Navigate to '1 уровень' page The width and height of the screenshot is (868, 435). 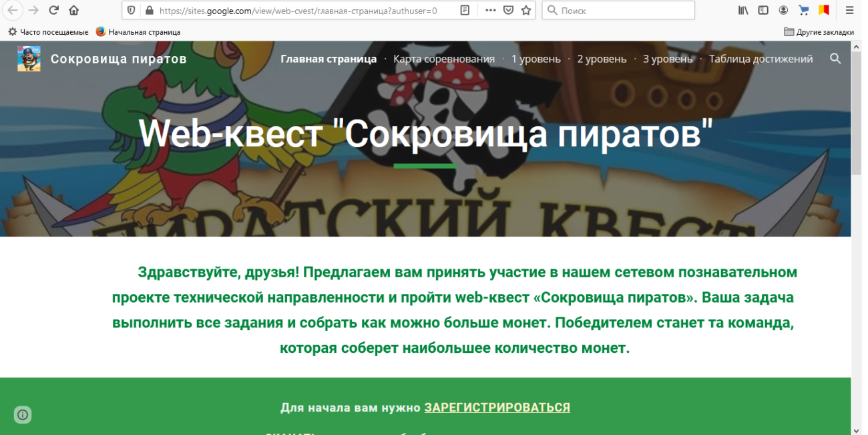click(536, 59)
